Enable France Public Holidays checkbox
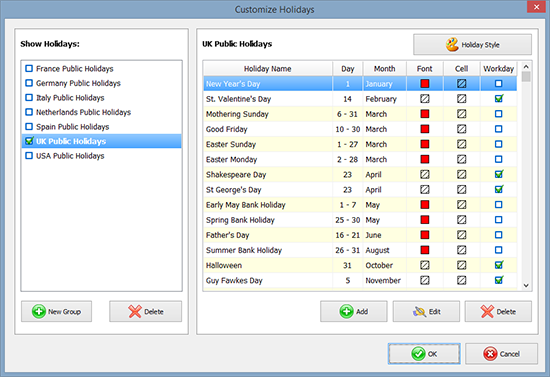Viewport: 550px width, 377px height. (x=29, y=68)
